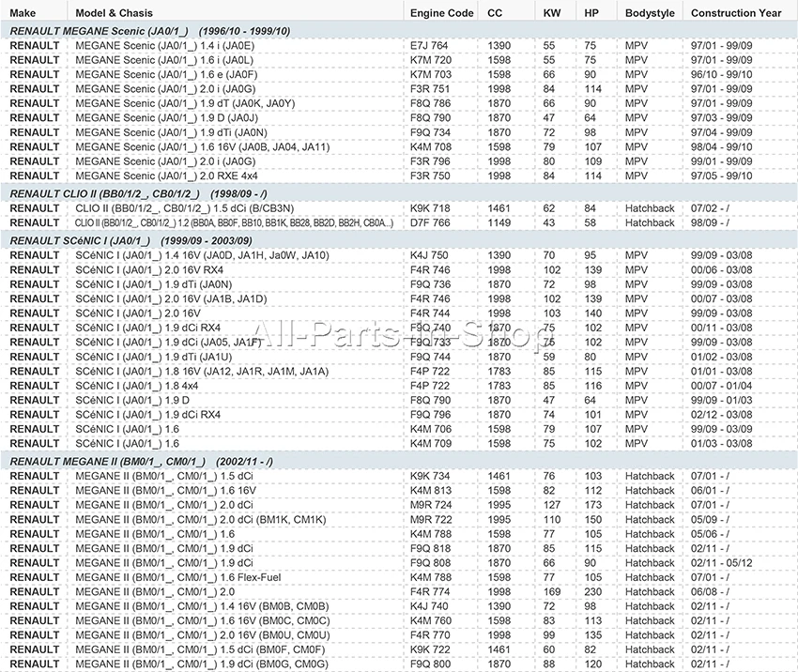Select row MEGANE Scenic 1.9 D (JA0J)
The width and height of the screenshot is (798, 672).
pos(399,117)
